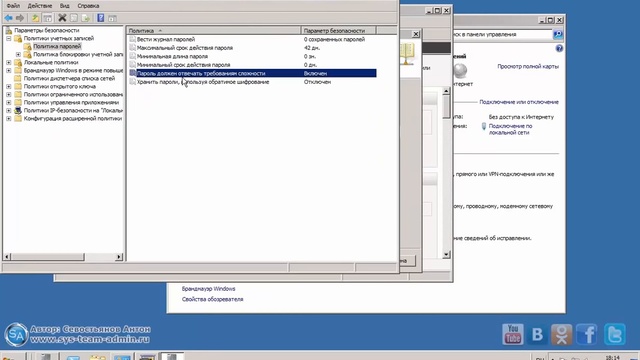Open Properties toolbar icon

(x=74, y=18)
